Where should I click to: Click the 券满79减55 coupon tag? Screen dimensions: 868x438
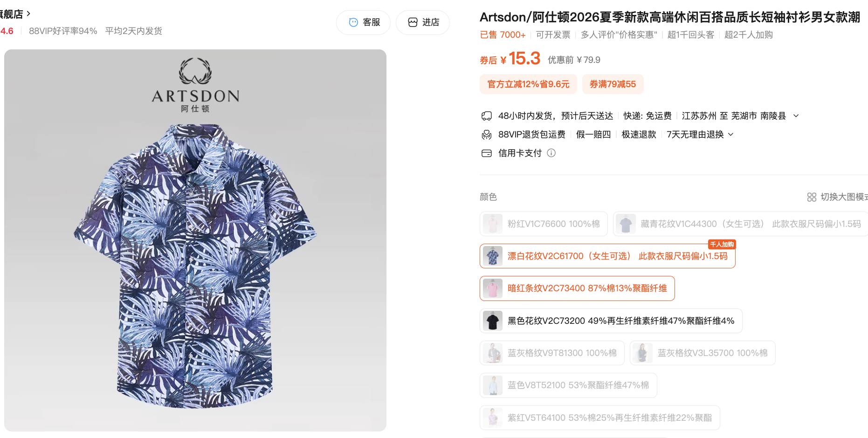613,84
